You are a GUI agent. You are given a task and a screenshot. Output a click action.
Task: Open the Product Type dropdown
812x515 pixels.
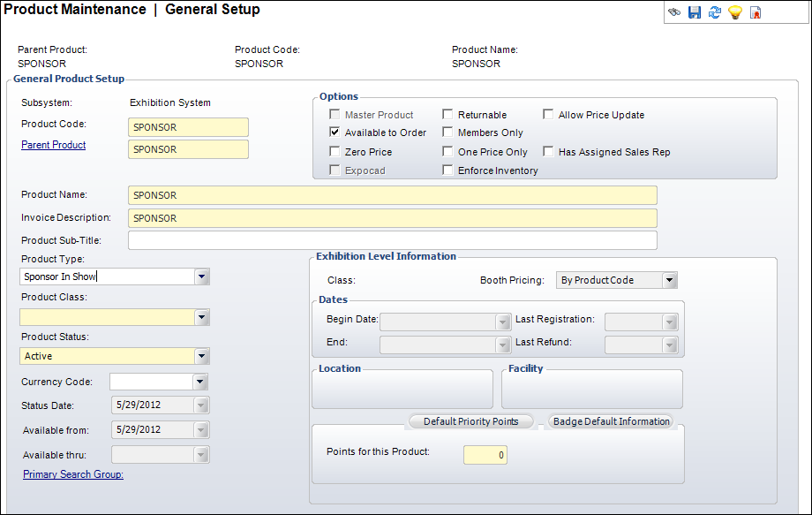(x=202, y=276)
